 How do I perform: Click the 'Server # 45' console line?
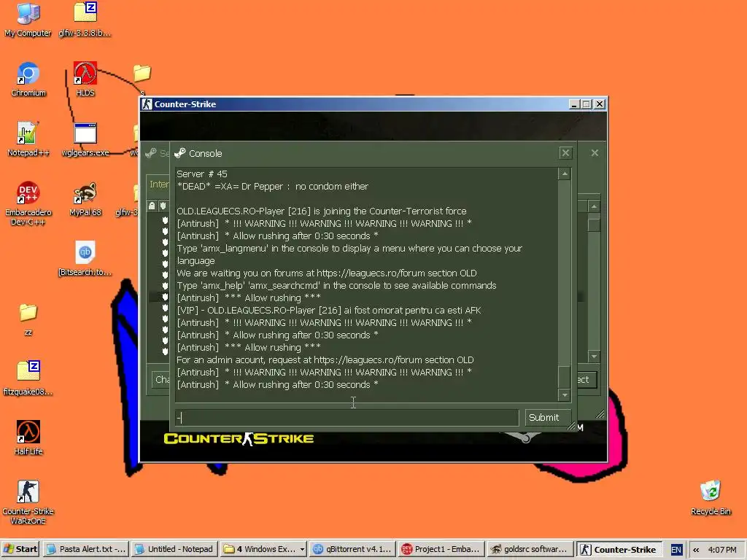tap(202, 174)
